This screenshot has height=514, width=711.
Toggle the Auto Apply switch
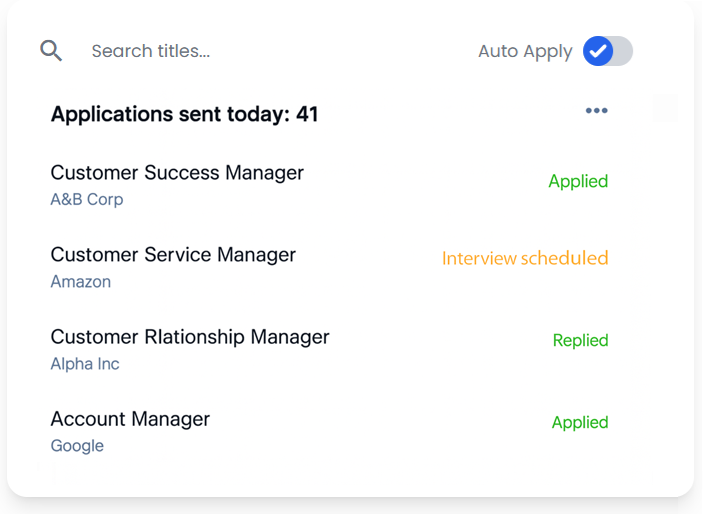click(x=608, y=51)
